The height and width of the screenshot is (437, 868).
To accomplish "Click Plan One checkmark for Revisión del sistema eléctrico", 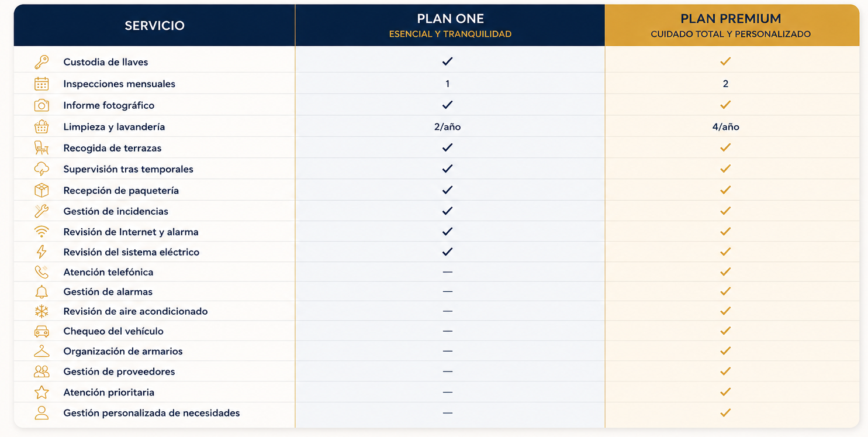I will coord(448,252).
